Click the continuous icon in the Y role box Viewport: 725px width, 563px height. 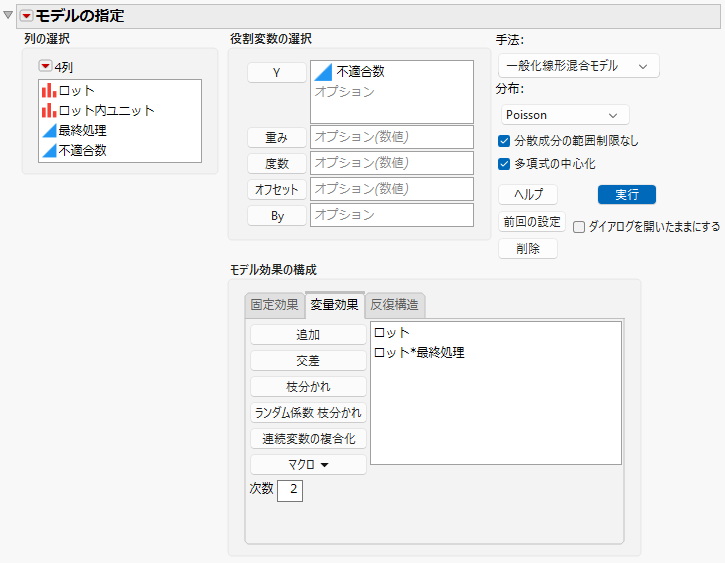coord(323,72)
